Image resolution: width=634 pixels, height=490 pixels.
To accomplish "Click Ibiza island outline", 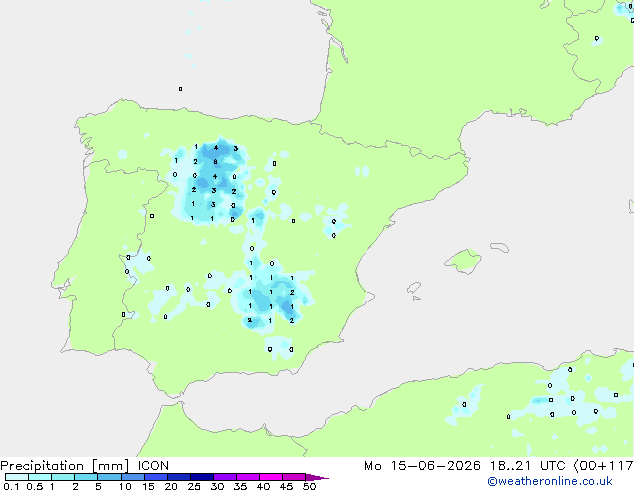I will click(x=414, y=288).
